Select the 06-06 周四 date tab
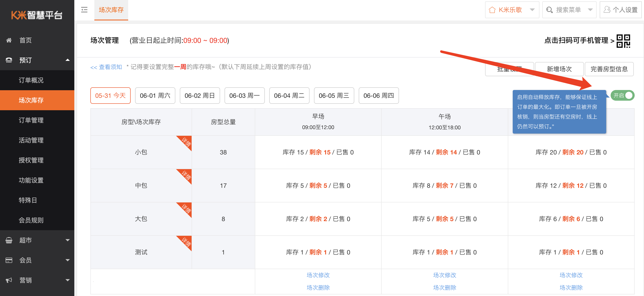The width and height of the screenshot is (644, 296). (379, 96)
